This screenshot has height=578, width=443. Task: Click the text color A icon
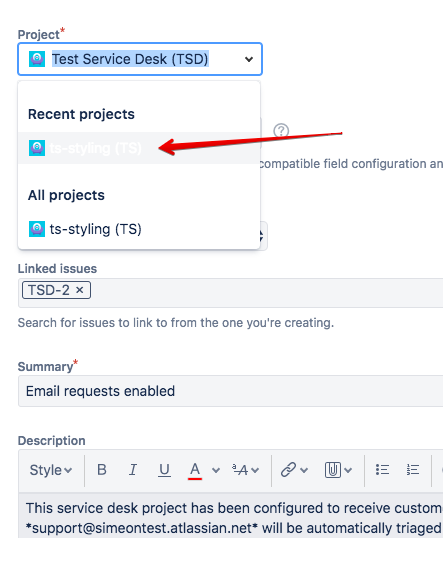click(x=195, y=470)
